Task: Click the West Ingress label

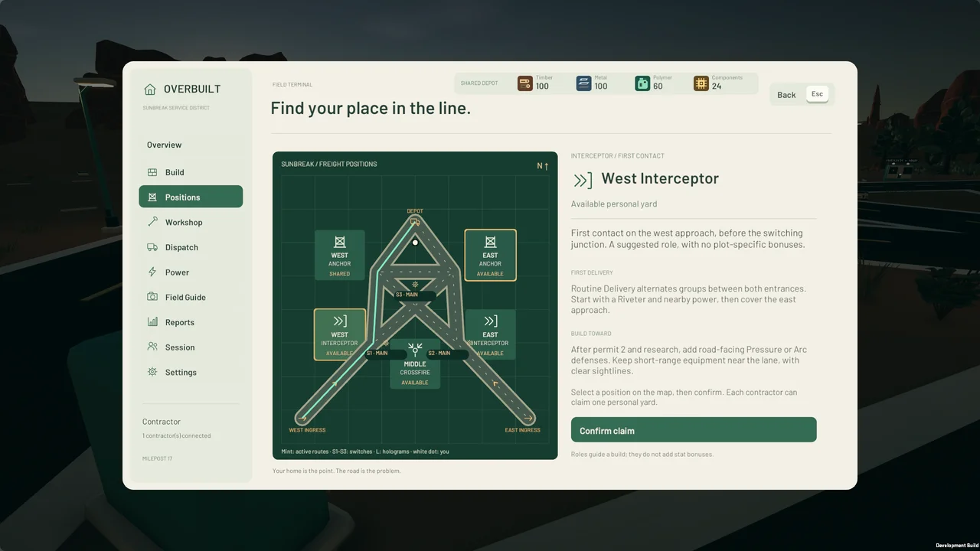Action: [307, 430]
